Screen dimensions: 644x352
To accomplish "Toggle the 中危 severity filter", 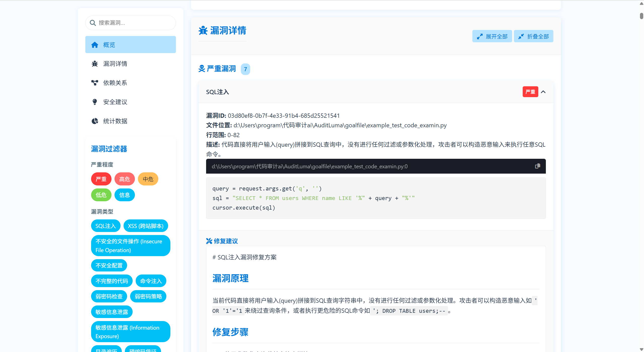I will 148,179.
